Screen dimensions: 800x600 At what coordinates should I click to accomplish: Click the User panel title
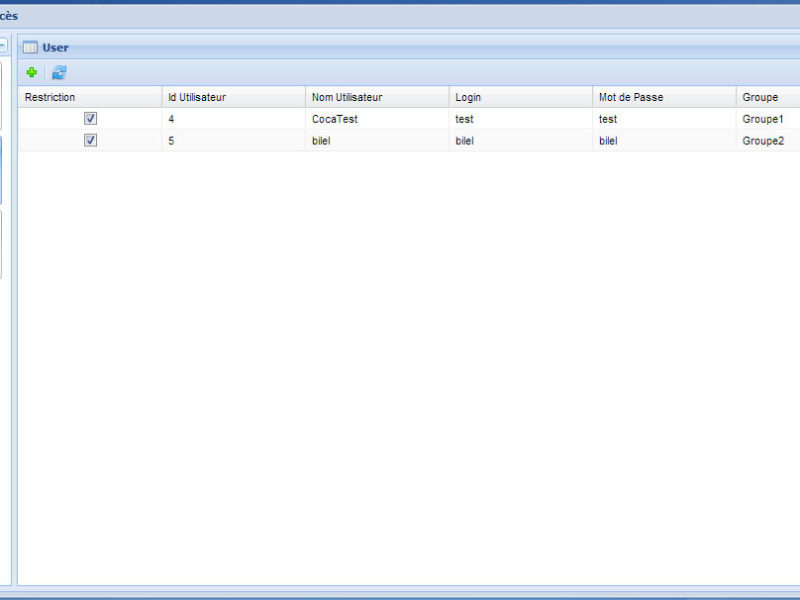tap(55, 47)
